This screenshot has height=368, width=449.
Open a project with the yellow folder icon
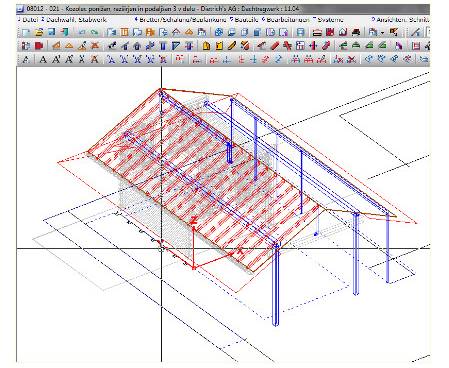39,32
